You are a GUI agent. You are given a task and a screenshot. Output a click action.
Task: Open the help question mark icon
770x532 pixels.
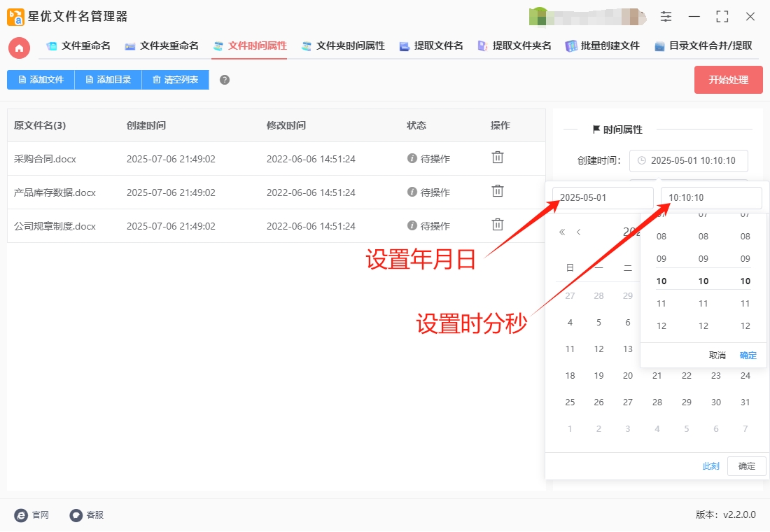tap(225, 80)
